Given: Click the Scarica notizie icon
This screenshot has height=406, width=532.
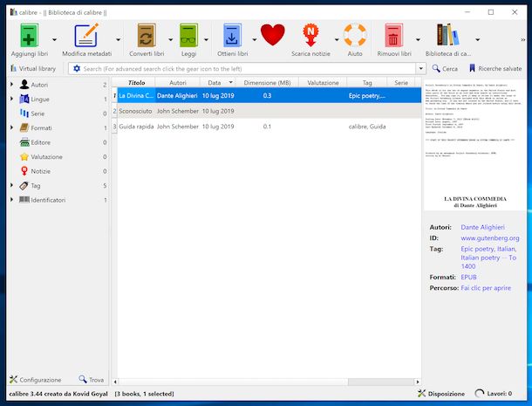Looking at the screenshot, I should point(310,35).
